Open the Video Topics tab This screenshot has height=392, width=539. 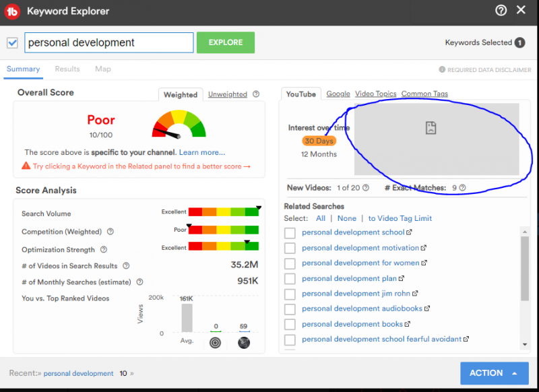pos(375,94)
